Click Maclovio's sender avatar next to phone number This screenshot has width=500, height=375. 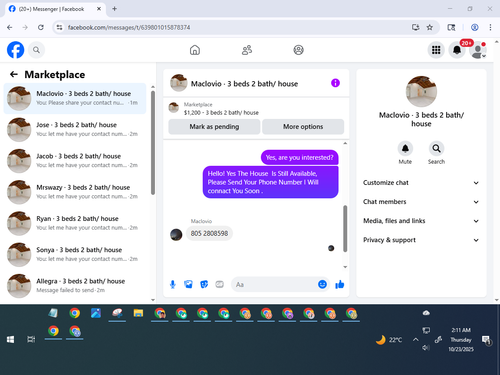(x=176, y=235)
